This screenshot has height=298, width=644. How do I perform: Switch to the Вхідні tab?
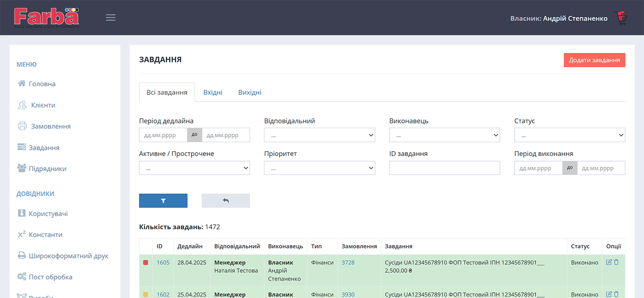(x=213, y=92)
